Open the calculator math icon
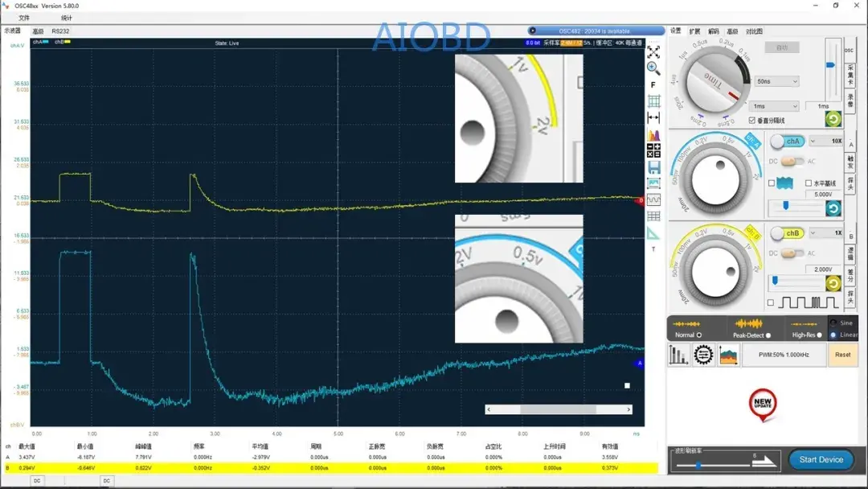The height and width of the screenshot is (489, 868). pyautogui.click(x=653, y=150)
